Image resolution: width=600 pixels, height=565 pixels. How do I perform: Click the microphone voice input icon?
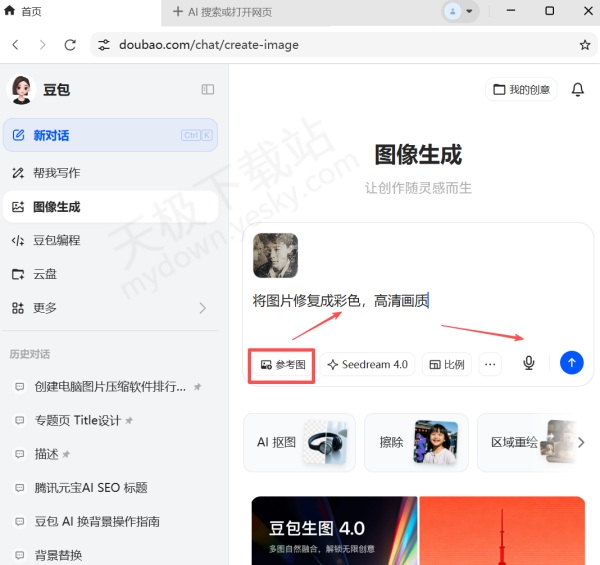coord(529,363)
